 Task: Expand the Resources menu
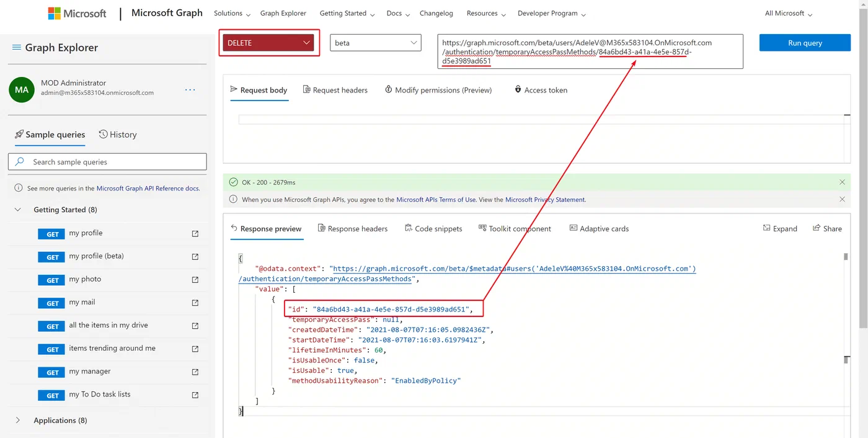pos(486,14)
